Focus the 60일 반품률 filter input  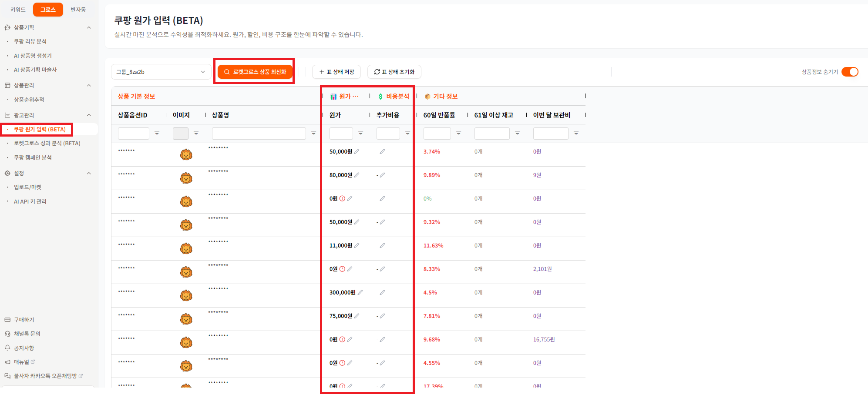coord(437,134)
